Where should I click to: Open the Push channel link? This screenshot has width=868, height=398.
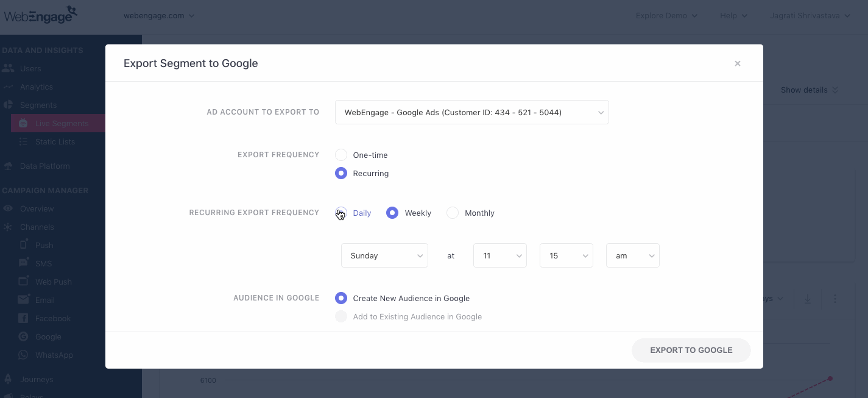44,245
